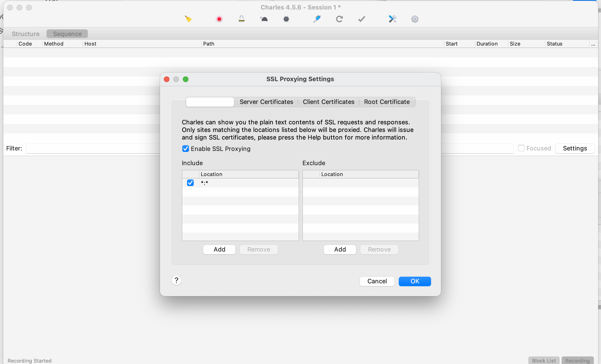Open help with the question mark button
Viewport: 601px width, 364px height.
[176, 280]
